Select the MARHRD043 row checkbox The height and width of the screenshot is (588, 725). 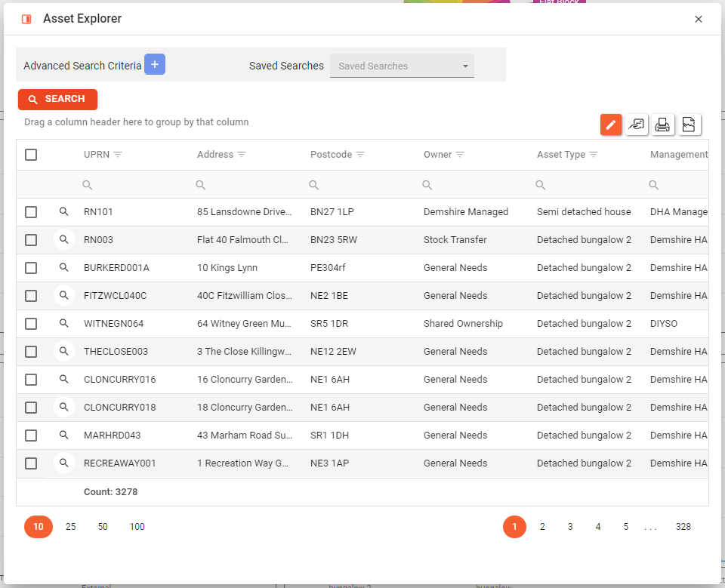pos(31,436)
